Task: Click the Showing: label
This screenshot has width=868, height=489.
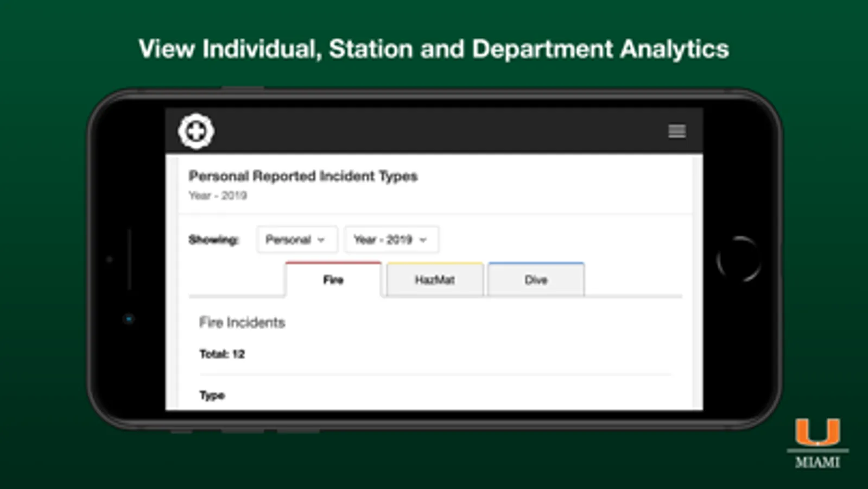Action: [x=213, y=240]
